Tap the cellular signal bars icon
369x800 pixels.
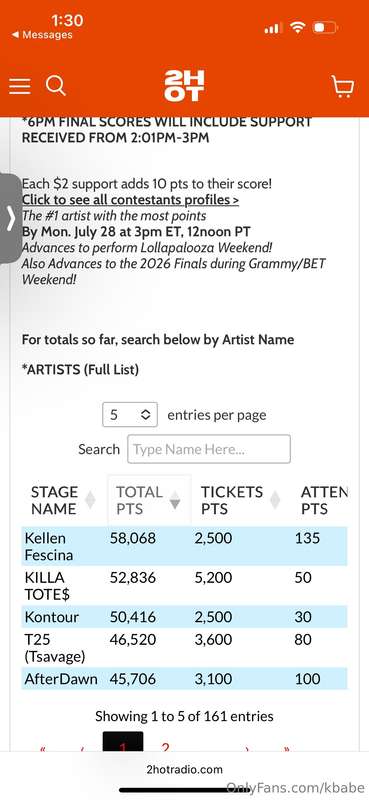point(273,29)
